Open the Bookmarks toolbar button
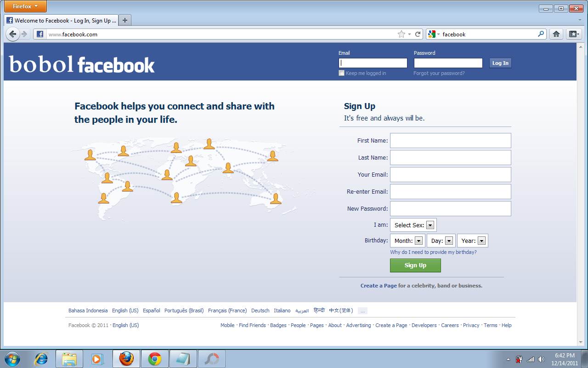Image resolution: width=588 pixels, height=368 pixels. [x=574, y=34]
